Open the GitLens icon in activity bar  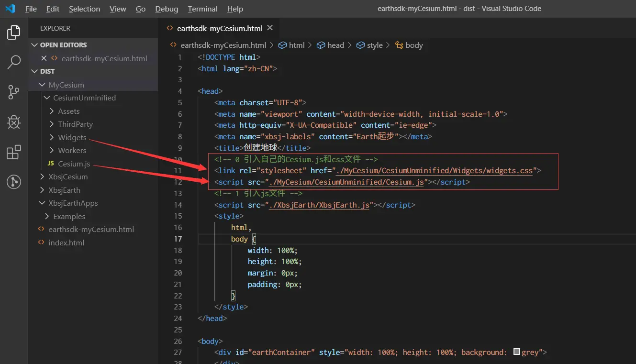click(14, 182)
